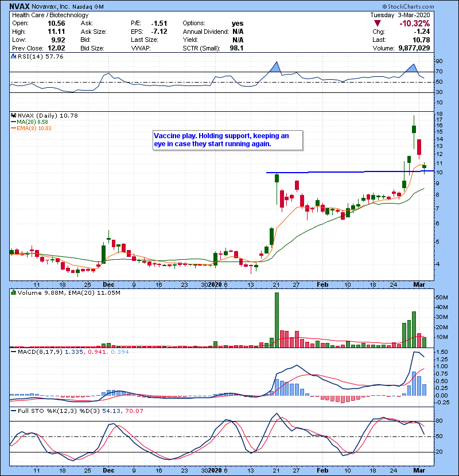
Task: Click the High 11.11 value
Action: pyautogui.click(x=56, y=32)
